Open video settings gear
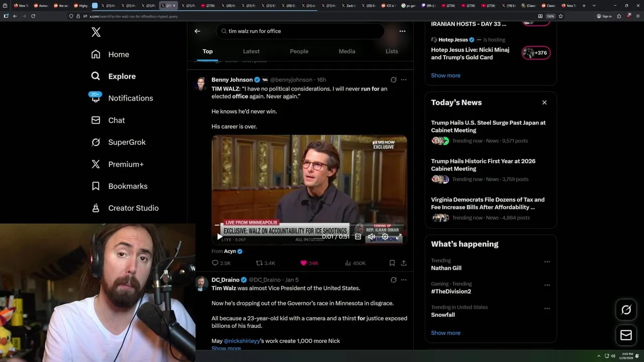 385,236
